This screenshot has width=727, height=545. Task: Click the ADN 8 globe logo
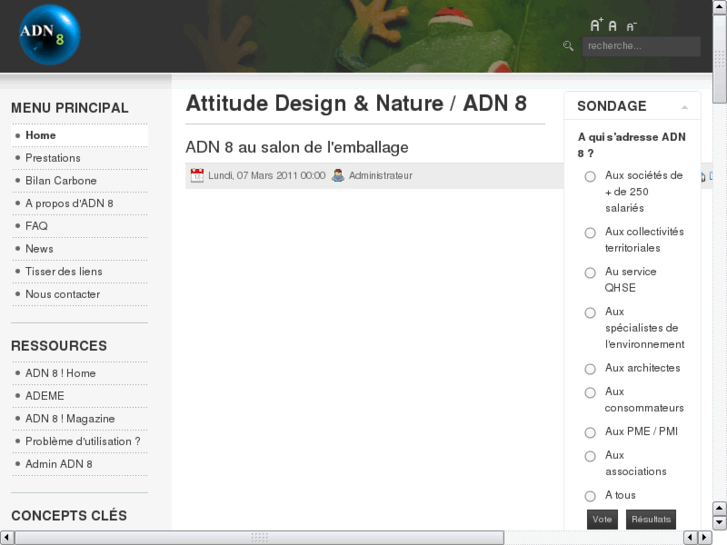(x=50, y=35)
